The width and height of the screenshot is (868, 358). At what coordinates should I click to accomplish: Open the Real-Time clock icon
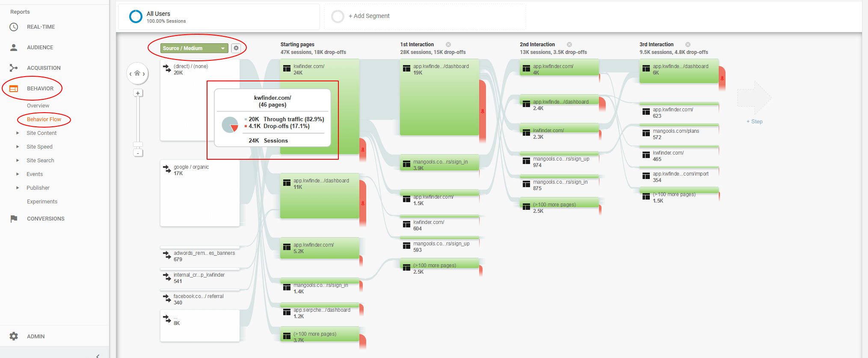[x=14, y=27]
